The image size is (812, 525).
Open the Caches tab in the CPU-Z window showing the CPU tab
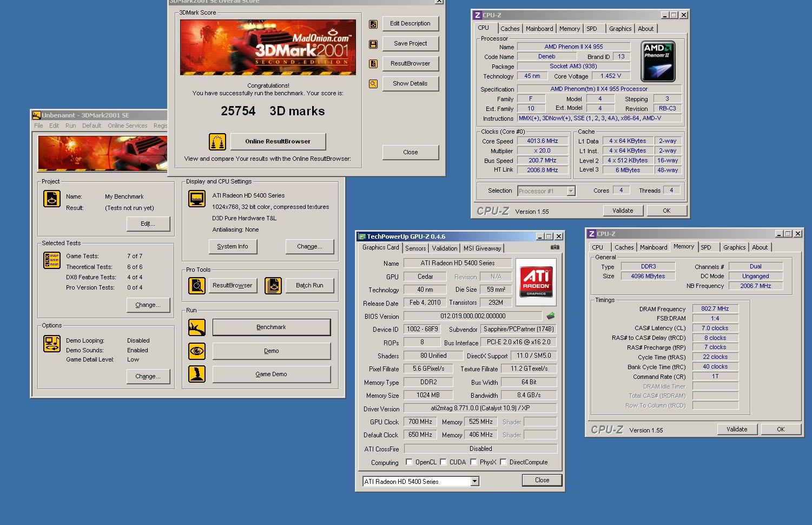[x=510, y=29]
